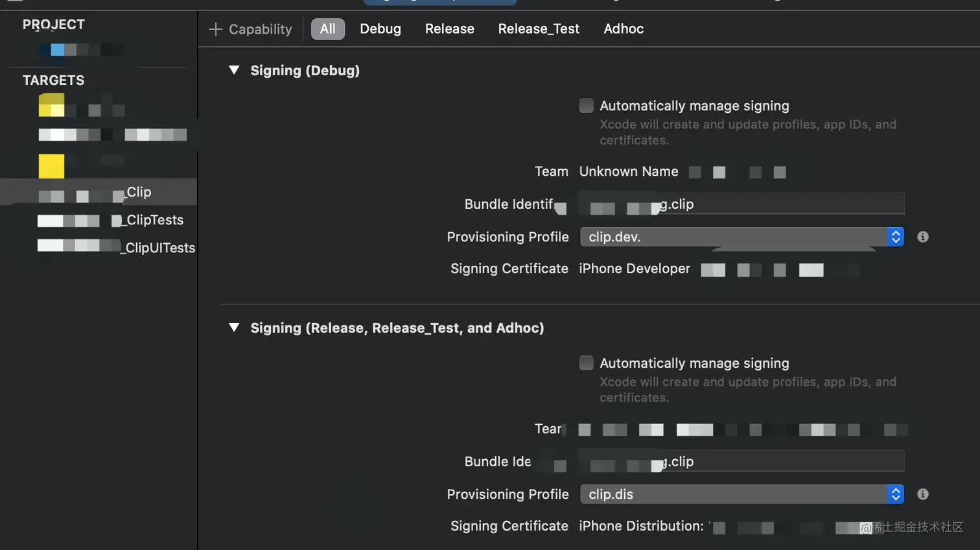
Task: Enable Automatically manage signing for Release configurations
Action: click(586, 363)
